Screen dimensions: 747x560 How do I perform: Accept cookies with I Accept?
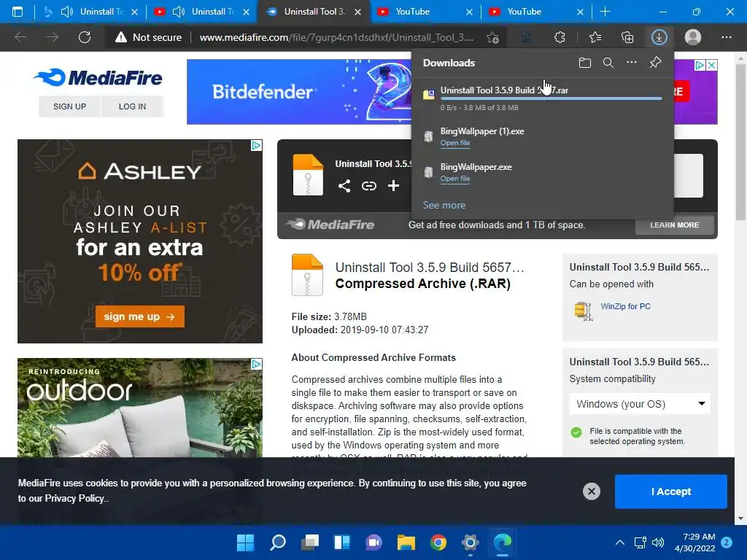[x=671, y=491]
